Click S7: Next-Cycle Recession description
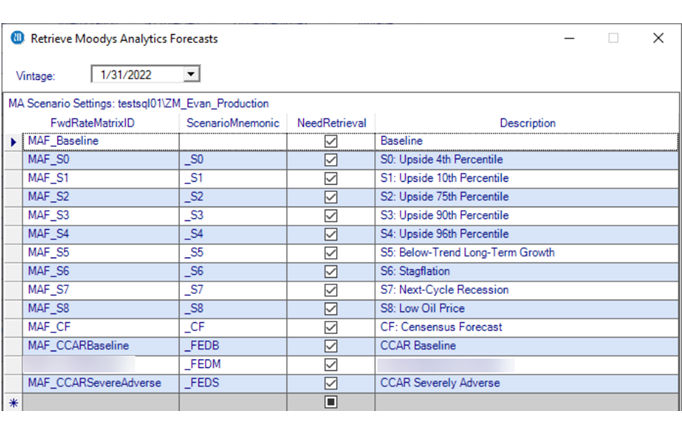The image size is (682, 432). coord(527,290)
